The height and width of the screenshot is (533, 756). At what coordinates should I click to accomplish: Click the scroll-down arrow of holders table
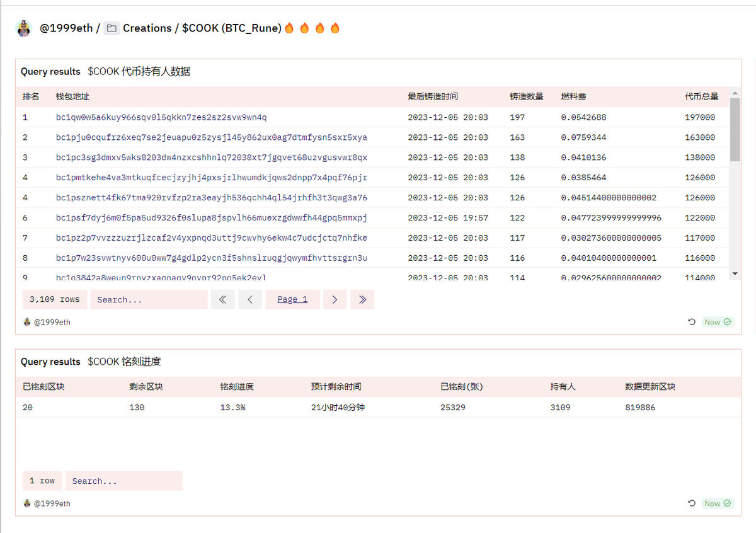click(x=735, y=273)
